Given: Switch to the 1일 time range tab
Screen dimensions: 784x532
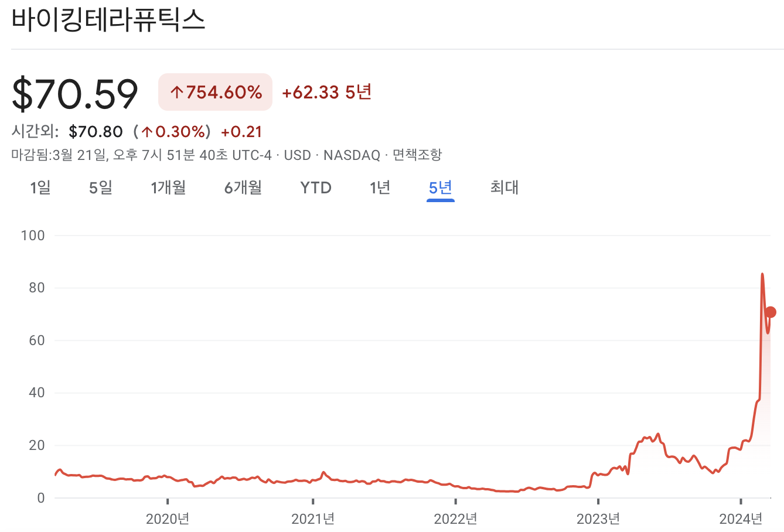Looking at the screenshot, I should (x=40, y=187).
